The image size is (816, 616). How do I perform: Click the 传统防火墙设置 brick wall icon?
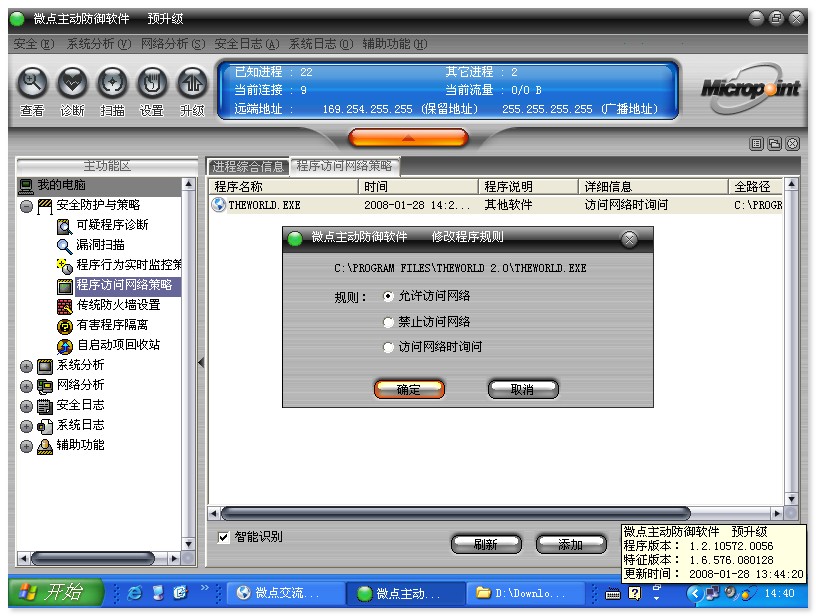(65, 306)
